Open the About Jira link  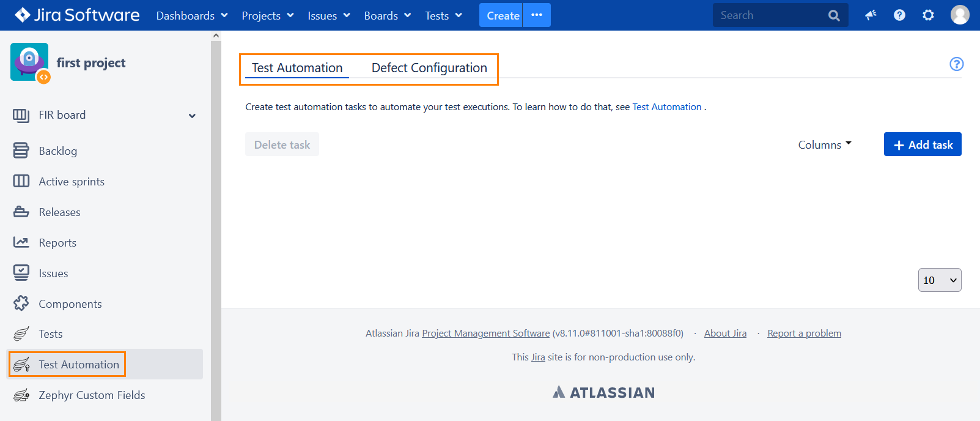tap(725, 333)
